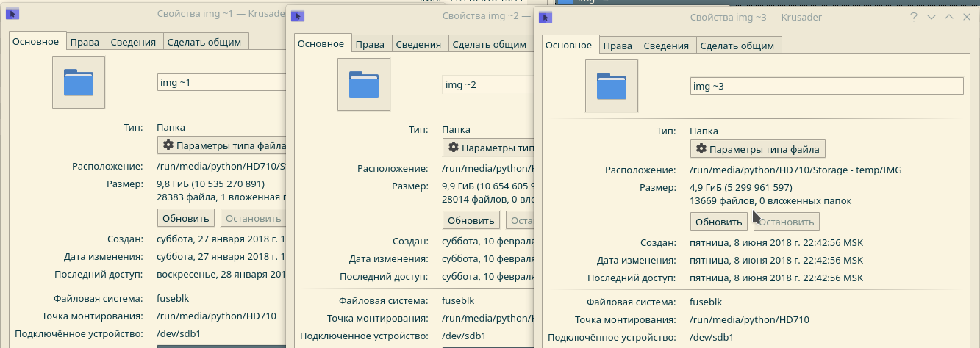Select Сделать общим tab in img ~3 window
Image resolution: width=980 pixels, height=348 pixels.
(737, 46)
